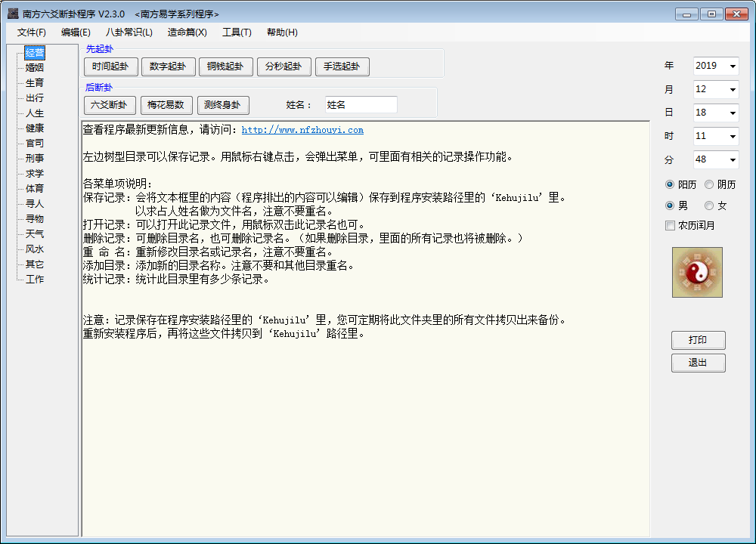Image resolution: width=756 pixels, height=544 pixels.
Task: Select 婚姻 in the tree list
Action: (x=35, y=68)
